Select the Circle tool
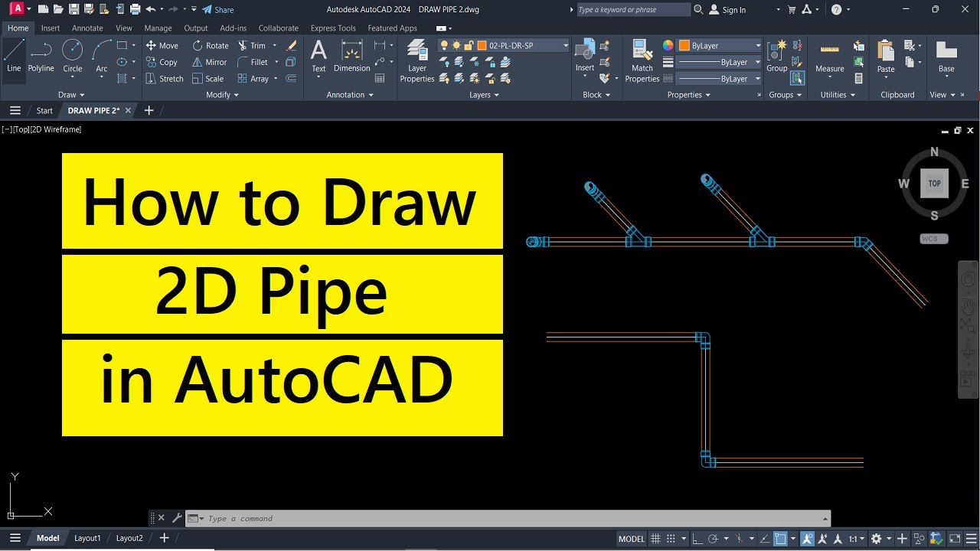980x551 pixels. coord(73,57)
